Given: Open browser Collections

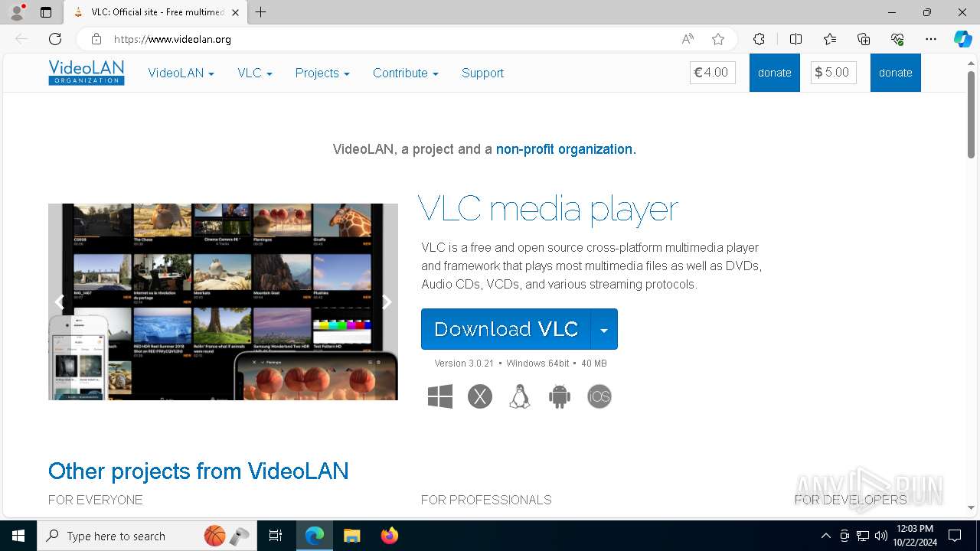Looking at the screenshot, I should (x=864, y=39).
